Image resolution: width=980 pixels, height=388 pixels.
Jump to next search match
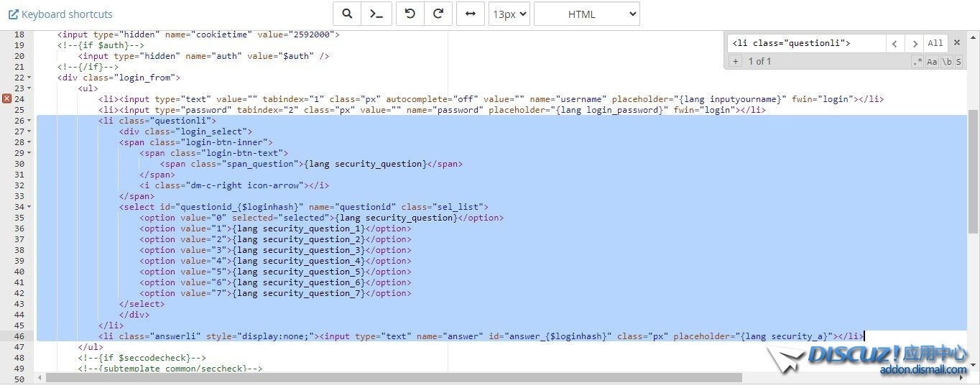pos(913,43)
